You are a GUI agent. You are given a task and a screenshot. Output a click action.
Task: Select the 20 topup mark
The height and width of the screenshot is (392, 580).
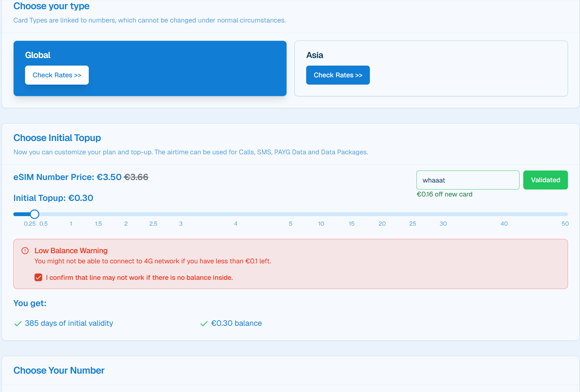coord(382,224)
